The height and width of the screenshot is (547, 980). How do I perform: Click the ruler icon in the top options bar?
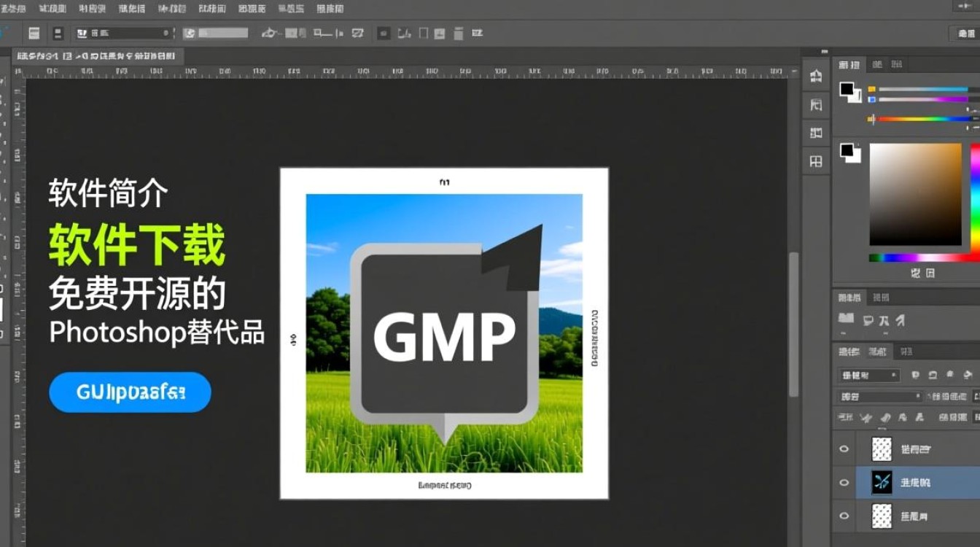click(x=338, y=33)
